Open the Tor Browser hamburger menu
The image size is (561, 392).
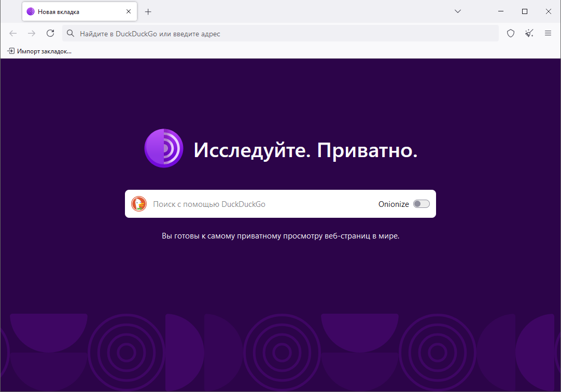click(548, 33)
